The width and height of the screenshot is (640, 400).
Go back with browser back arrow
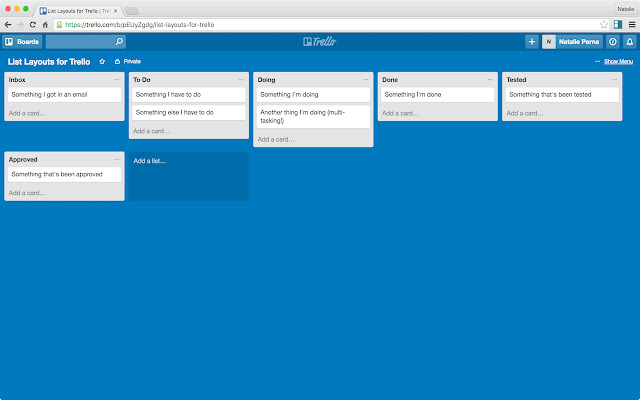click(8, 25)
